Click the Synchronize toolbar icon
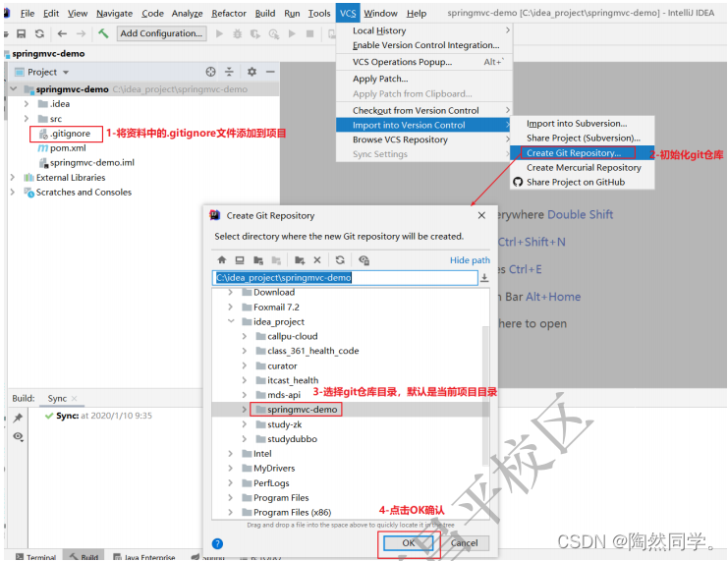This screenshot has height=561, width=728. coord(39,33)
